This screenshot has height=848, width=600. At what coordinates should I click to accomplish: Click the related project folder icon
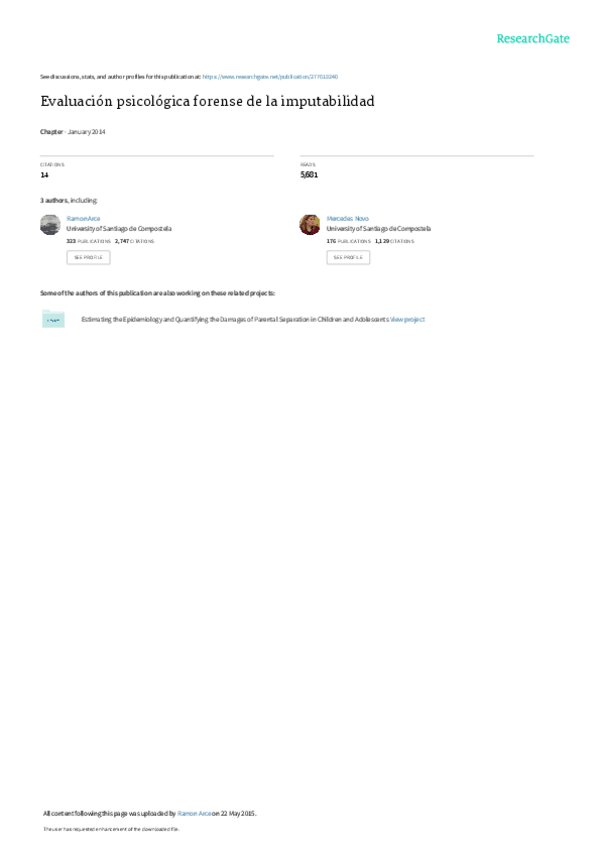53,319
